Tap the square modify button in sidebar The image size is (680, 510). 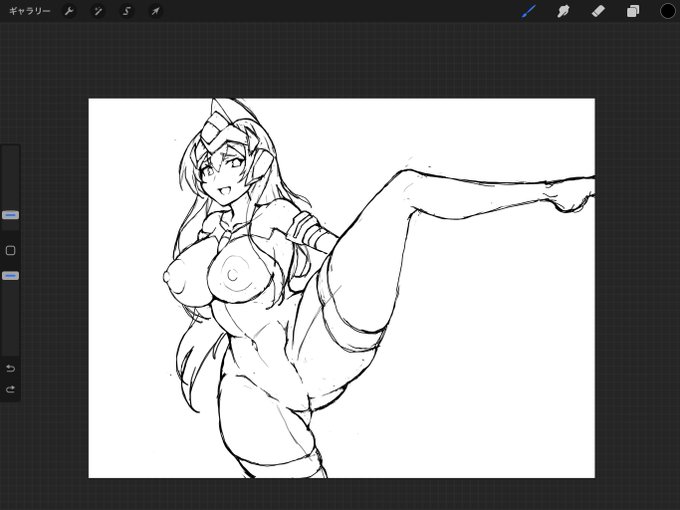(10, 250)
